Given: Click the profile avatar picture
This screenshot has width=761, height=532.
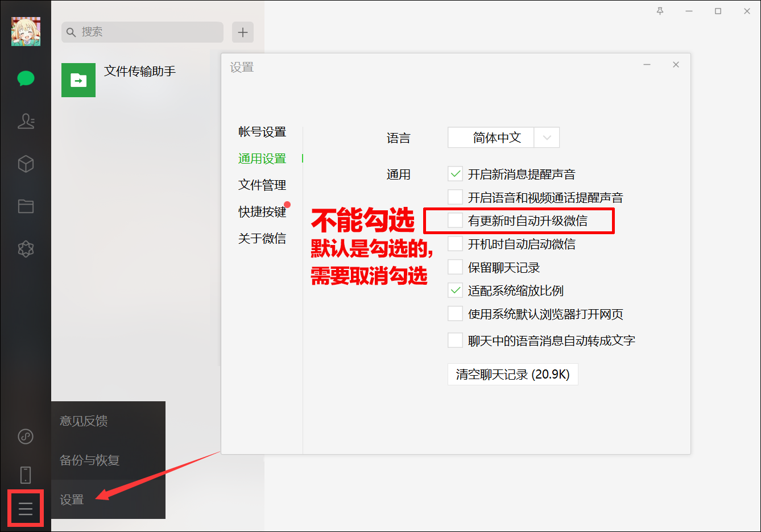Looking at the screenshot, I should point(26,31).
